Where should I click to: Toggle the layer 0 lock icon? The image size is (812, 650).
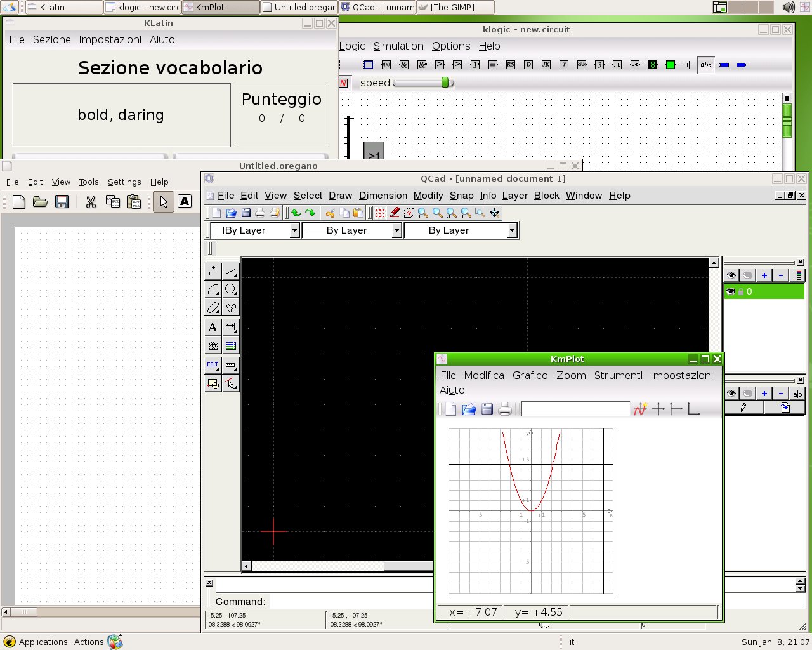tap(740, 291)
